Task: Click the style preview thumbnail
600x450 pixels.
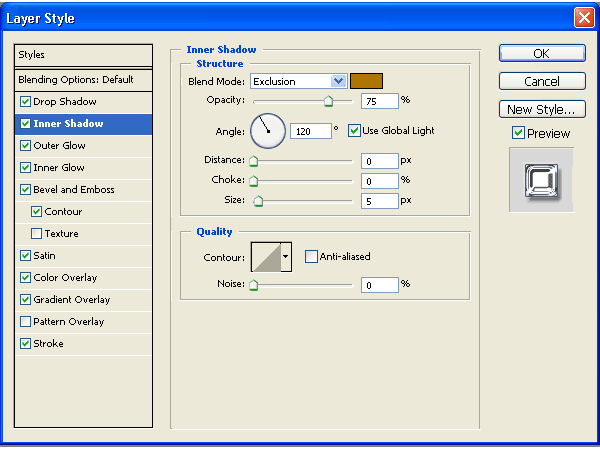Action: [x=541, y=180]
